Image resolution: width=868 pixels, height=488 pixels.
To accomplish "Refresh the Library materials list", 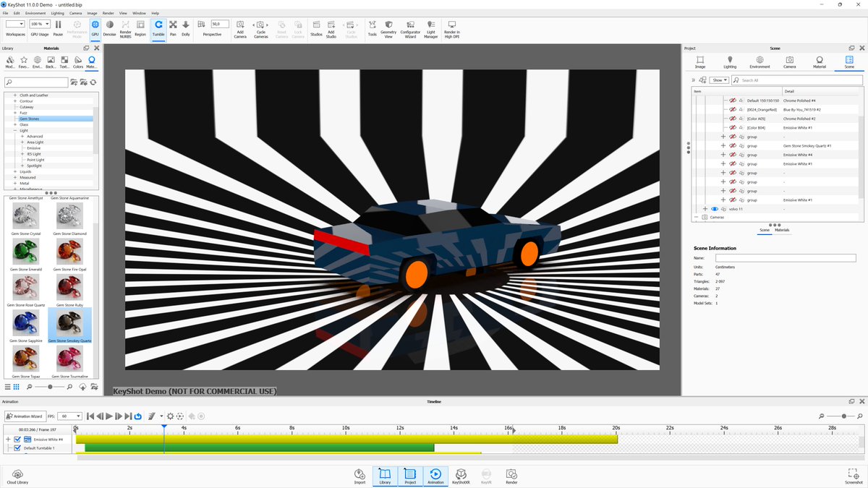I will (x=93, y=82).
